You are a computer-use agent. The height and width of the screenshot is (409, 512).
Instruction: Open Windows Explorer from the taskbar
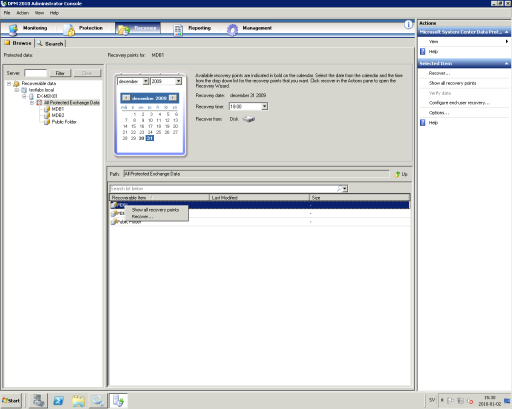tap(78, 401)
